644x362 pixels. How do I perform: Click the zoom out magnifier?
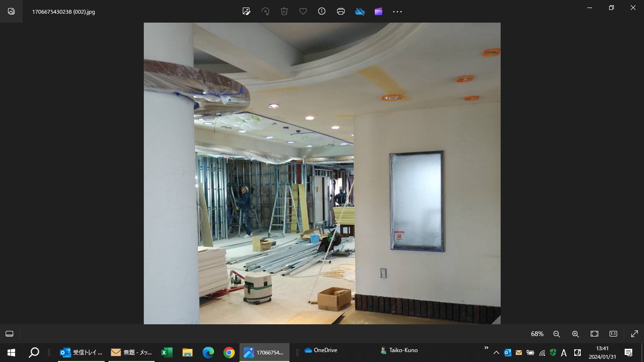click(556, 334)
